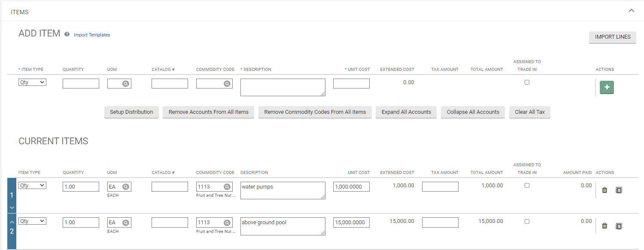The image size is (644, 250).
Task: Open accounts for water pumps item
Action: [618, 190]
